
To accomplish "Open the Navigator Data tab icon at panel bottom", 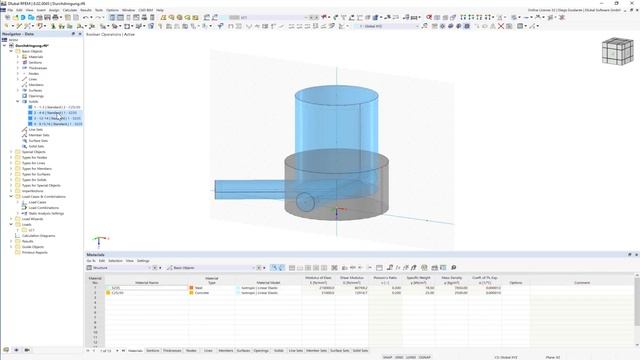I will (x=6, y=350).
